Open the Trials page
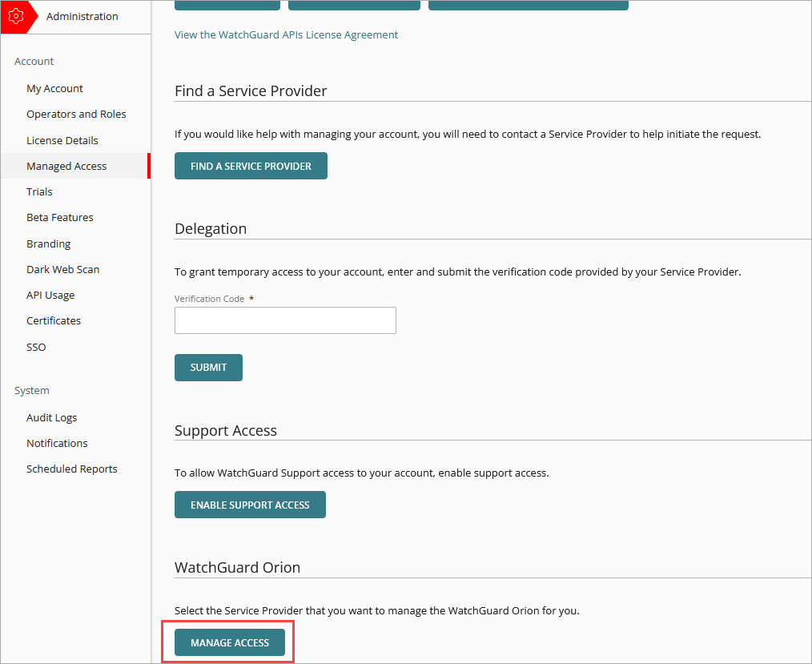 (x=39, y=191)
